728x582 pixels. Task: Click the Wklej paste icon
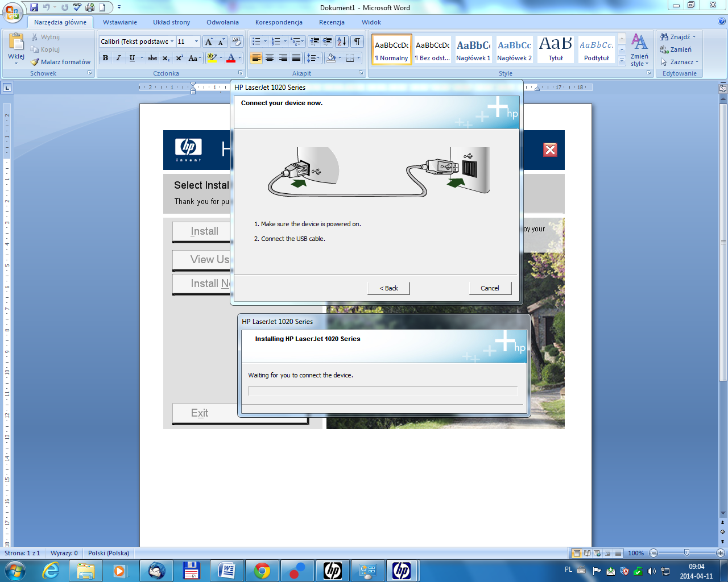pos(16,43)
